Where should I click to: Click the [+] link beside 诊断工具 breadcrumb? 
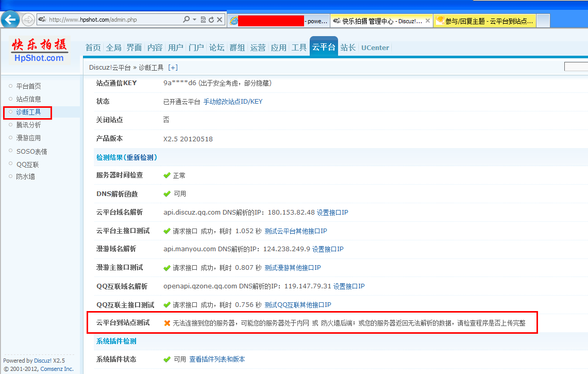[x=173, y=68]
